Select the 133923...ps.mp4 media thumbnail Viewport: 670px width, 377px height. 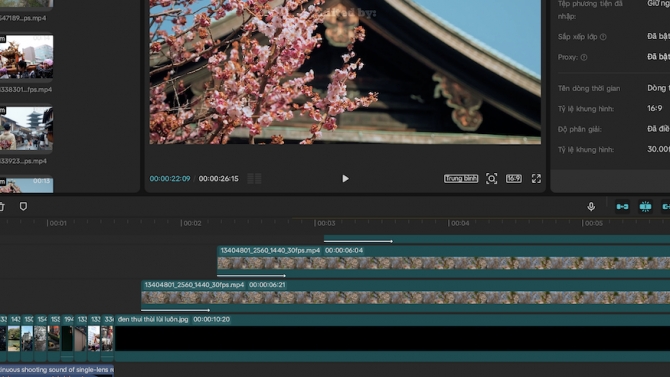[x=26, y=128]
